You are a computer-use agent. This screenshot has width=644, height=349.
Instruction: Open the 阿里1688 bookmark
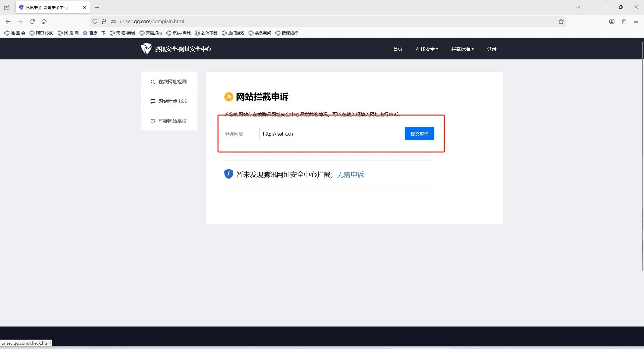coord(42,33)
